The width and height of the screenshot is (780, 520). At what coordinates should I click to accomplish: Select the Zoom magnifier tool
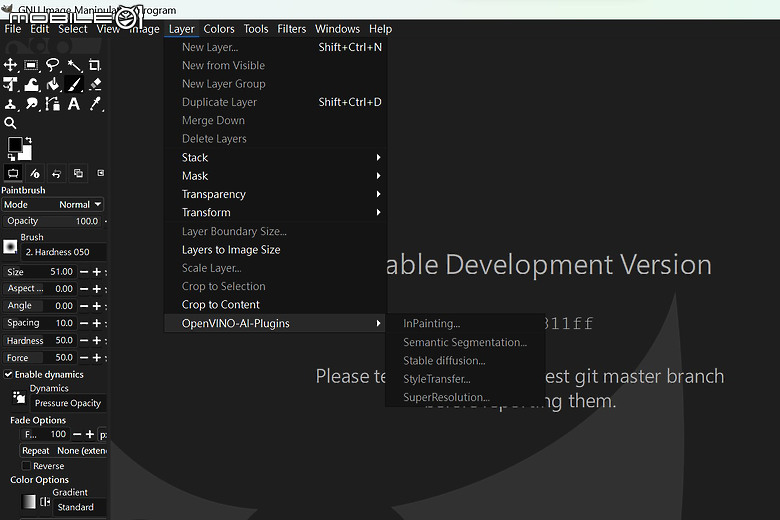(10, 123)
